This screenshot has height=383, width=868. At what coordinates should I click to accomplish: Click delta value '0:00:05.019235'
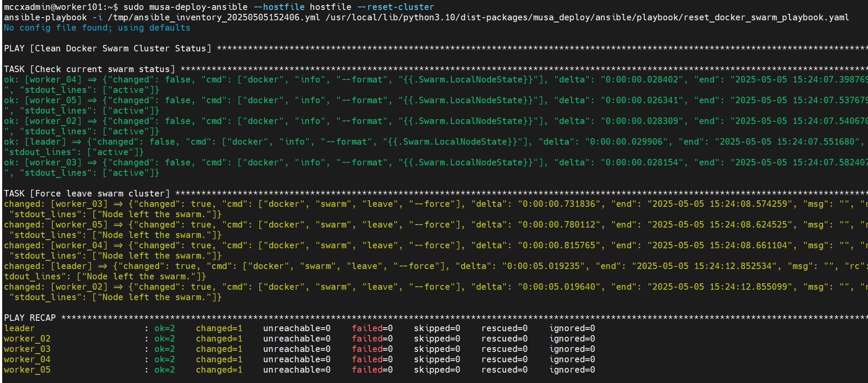tap(543, 266)
